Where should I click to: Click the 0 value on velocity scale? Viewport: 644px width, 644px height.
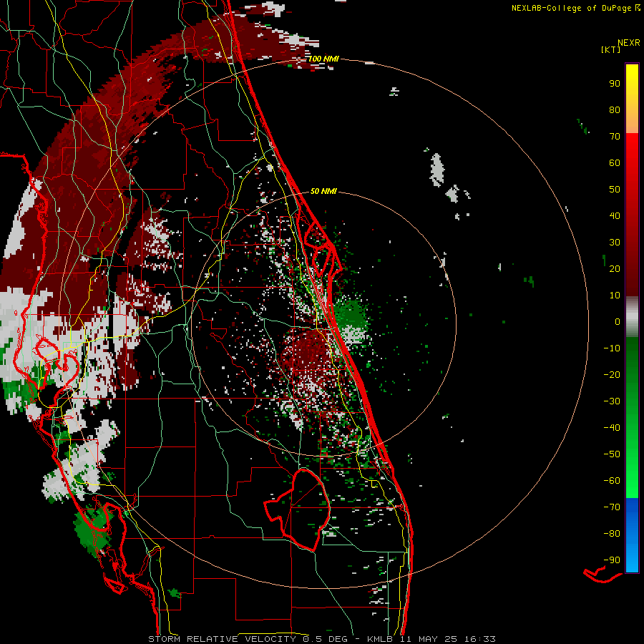click(x=618, y=321)
